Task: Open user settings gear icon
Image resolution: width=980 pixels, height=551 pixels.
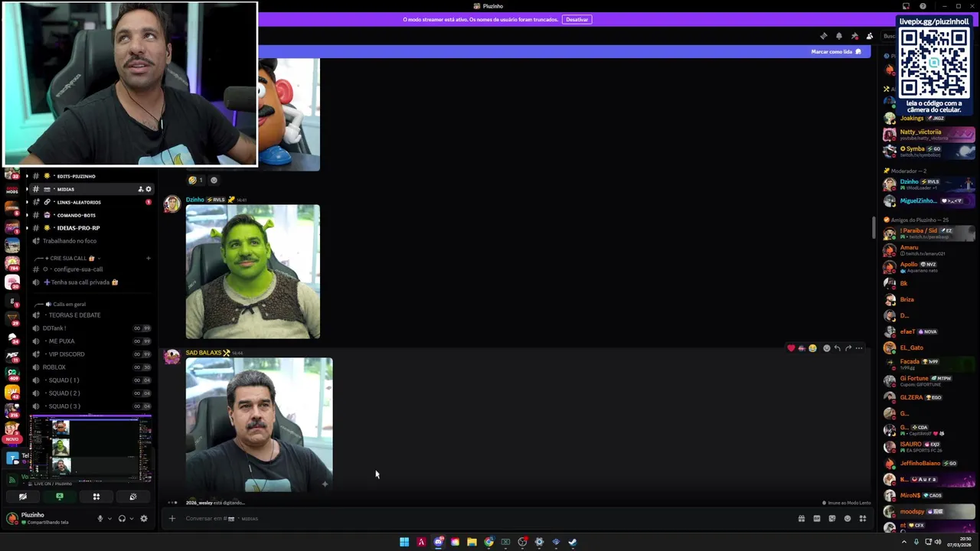Action: pyautogui.click(x=143, y=518)
